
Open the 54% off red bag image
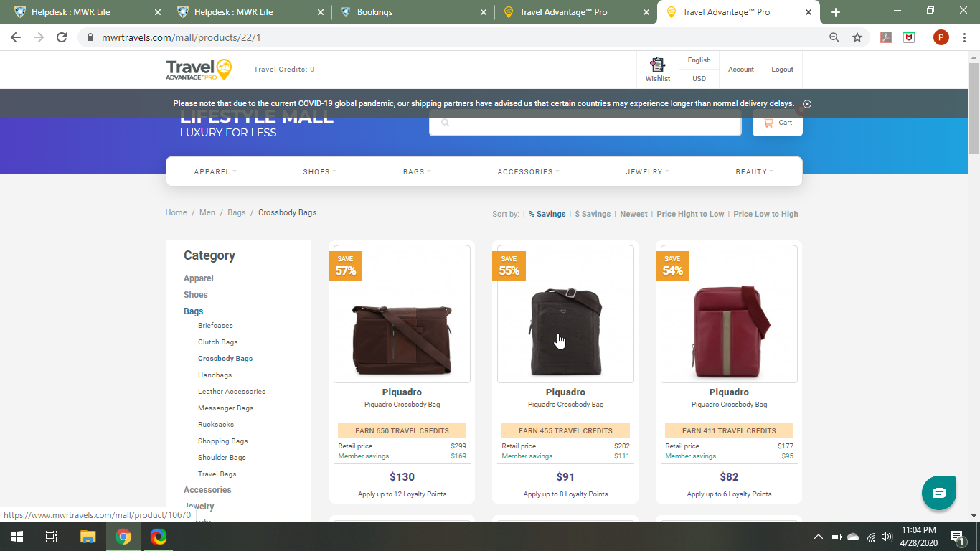point(729,314)
